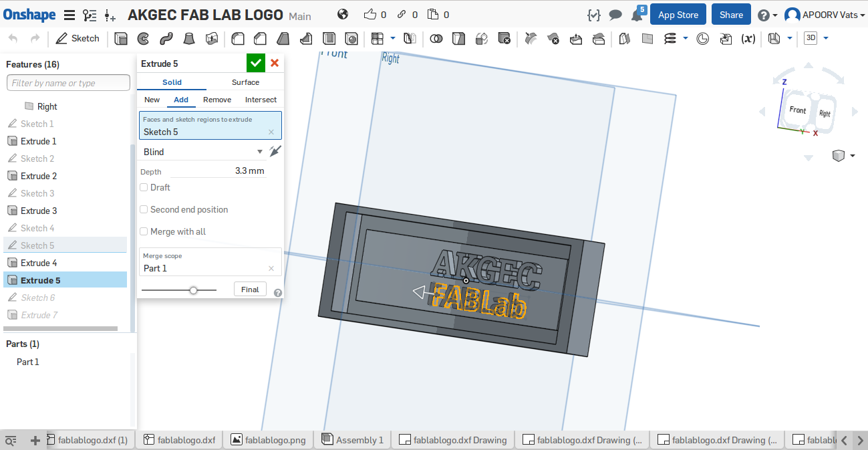
Task: Select the Remove operation option
Action: [217, 100]
